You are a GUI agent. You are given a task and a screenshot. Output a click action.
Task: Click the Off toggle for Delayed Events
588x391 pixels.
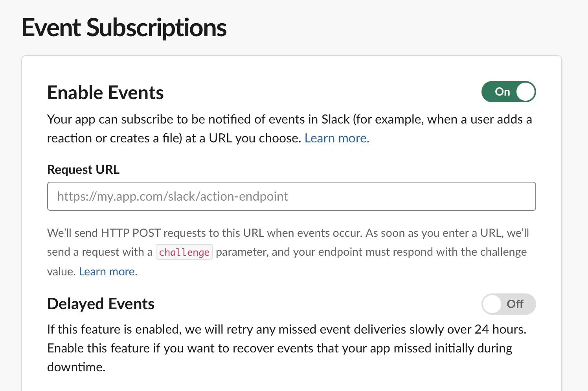(x=509, y=304)
